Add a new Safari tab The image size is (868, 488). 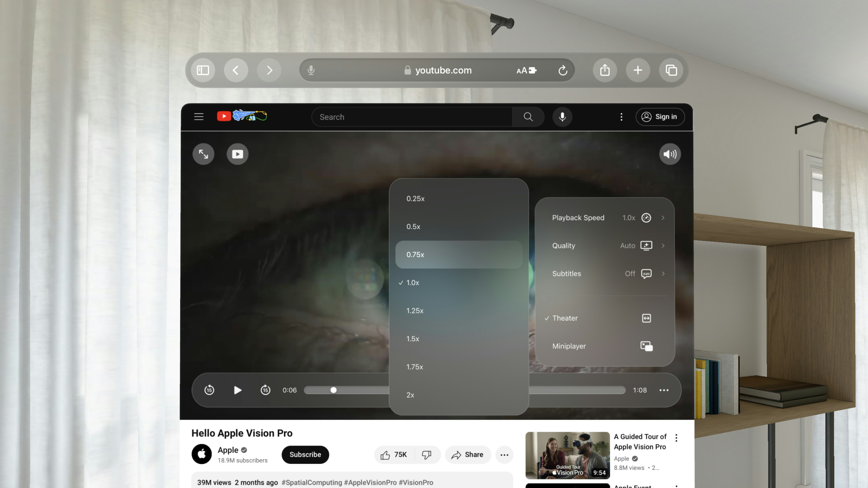638,70
